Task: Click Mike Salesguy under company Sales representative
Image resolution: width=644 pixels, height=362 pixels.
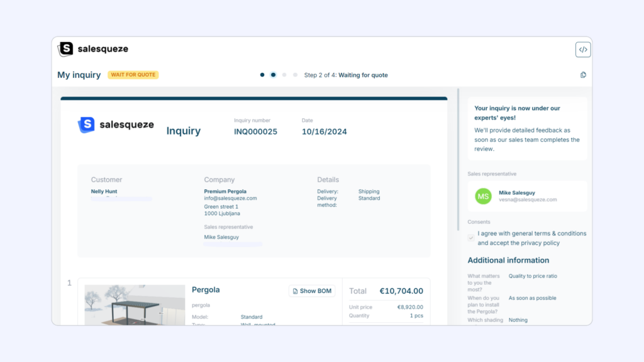Action: click(x=221, y=237)
